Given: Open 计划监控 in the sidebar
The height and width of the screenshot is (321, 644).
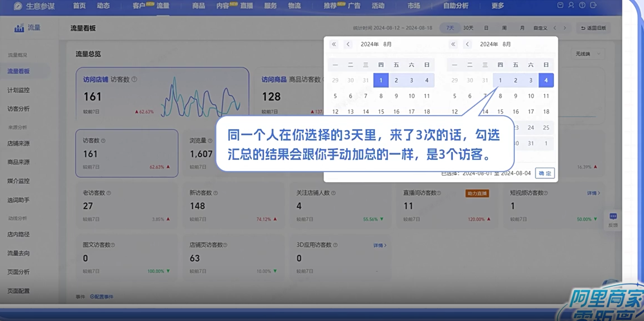Looking at the screenshot, I should tap(18, 90).
